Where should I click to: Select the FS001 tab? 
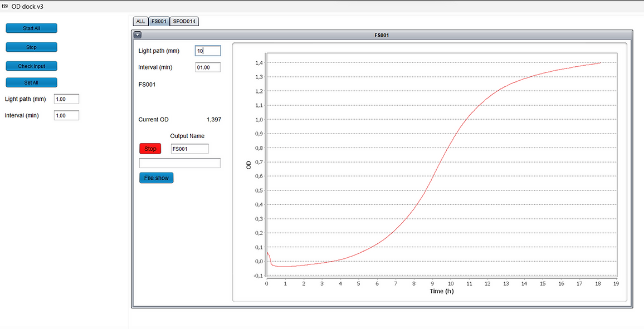coord(159,21)
